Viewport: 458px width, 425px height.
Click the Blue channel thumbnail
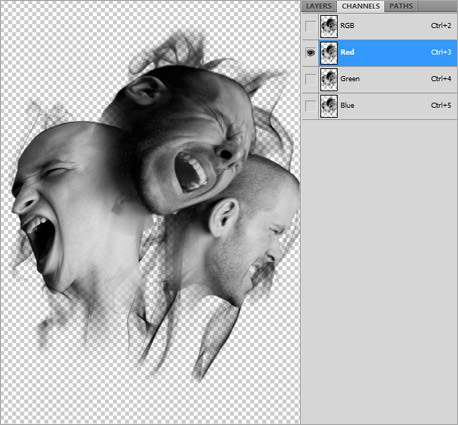pyautogui.click(x=329, y=106)
